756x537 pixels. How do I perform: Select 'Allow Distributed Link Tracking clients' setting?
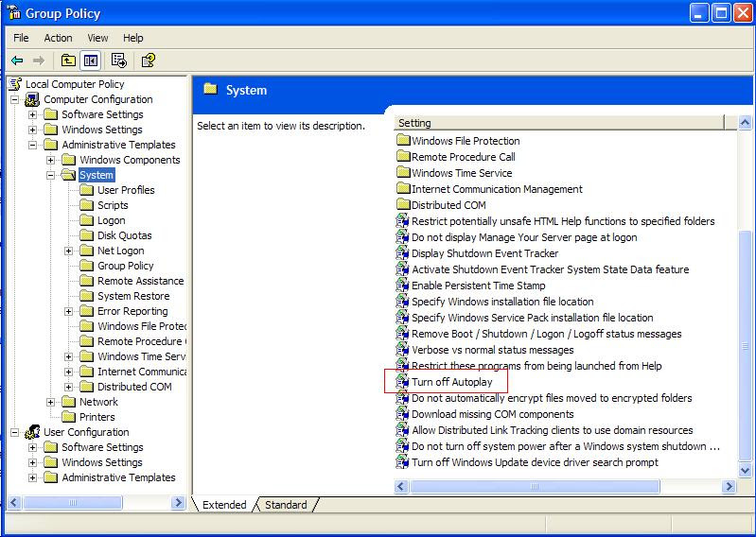552,430
